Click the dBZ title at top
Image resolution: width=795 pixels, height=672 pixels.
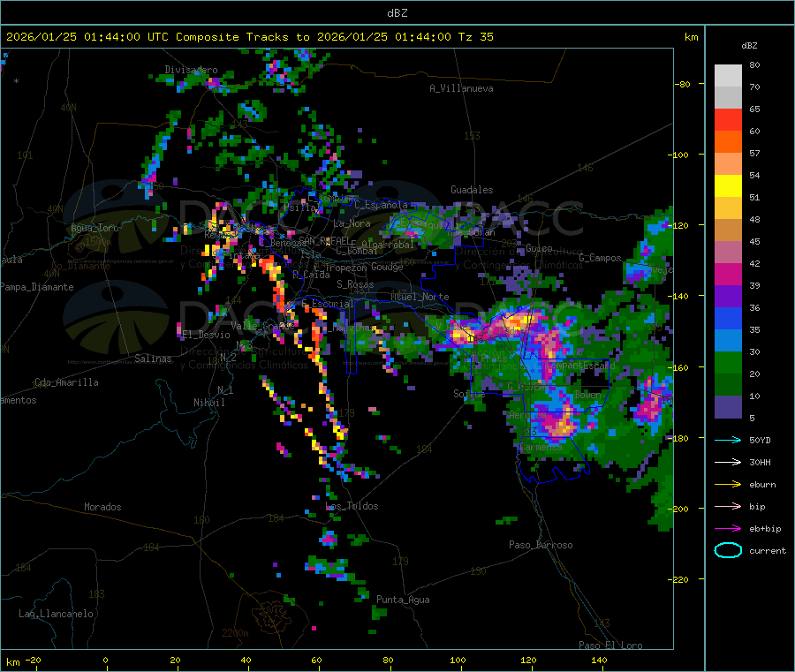[397, 13]
